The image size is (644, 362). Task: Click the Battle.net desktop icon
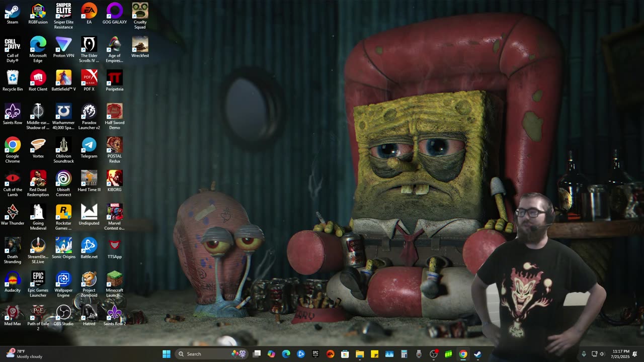tap(89, 249)
